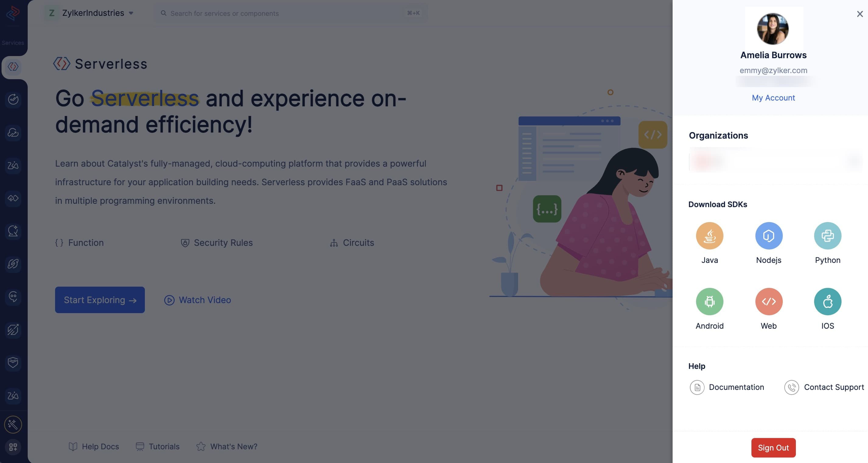Open the Help Docs tab

(x=93, y=446)
